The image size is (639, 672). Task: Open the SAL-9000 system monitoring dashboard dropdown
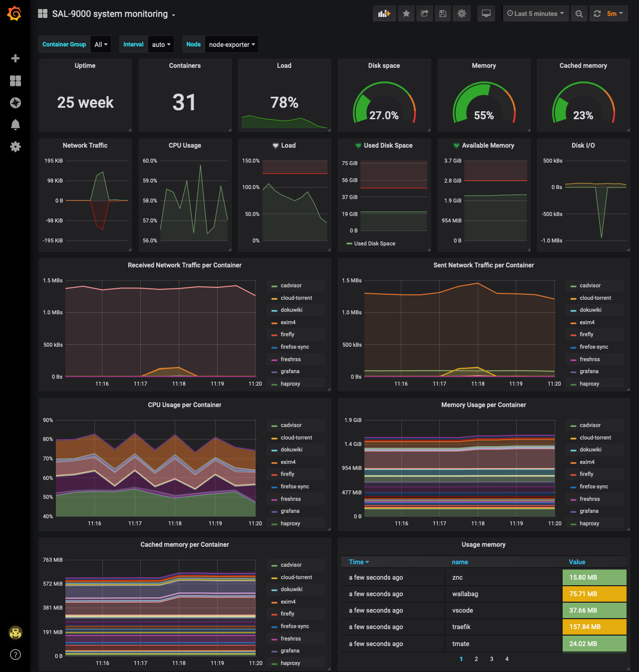114,14
